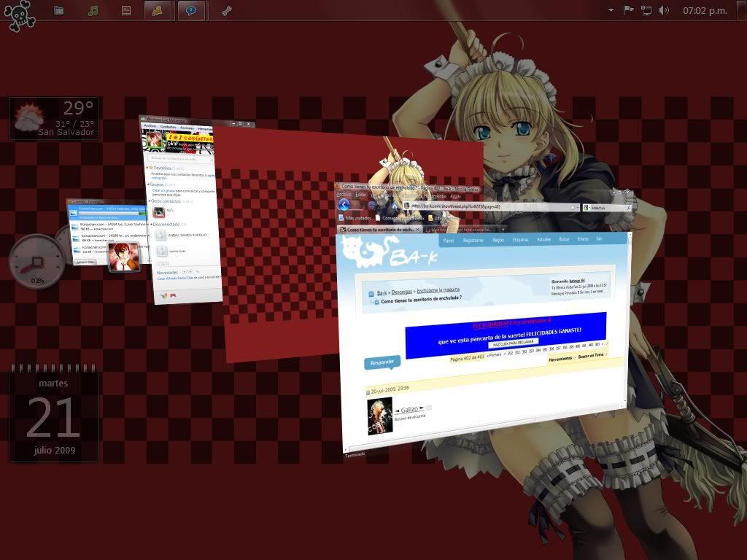The height and width of the screenshot is (560, 747).
Task: Click the CPU meter gadget dial
Action: pos(36,262)
